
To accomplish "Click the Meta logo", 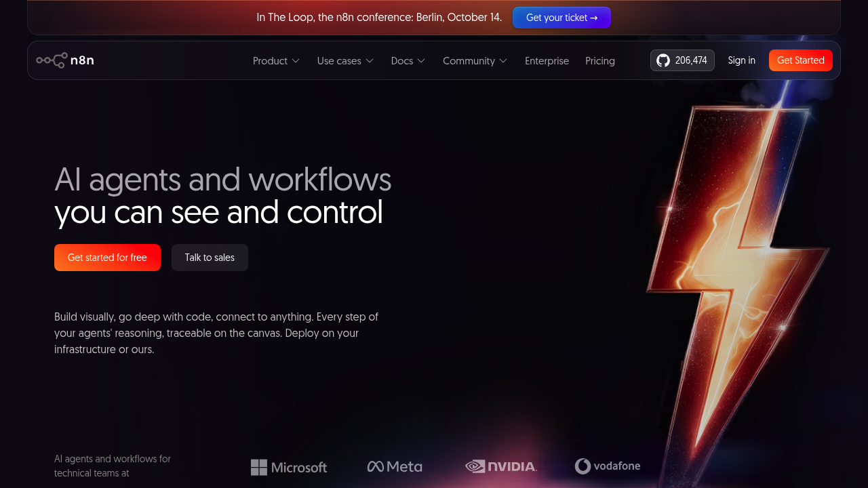I will point(395,466).
